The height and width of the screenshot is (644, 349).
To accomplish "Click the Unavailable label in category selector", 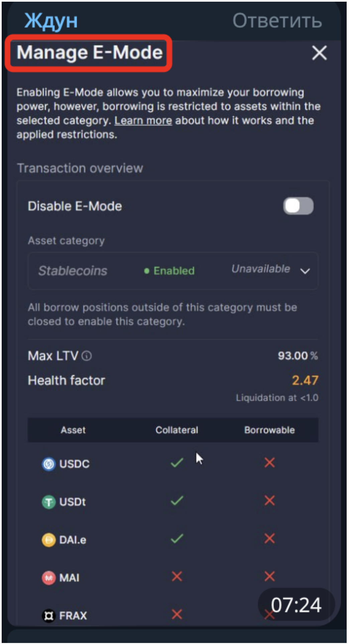I will pyautogui.click(x=261, y=269).
